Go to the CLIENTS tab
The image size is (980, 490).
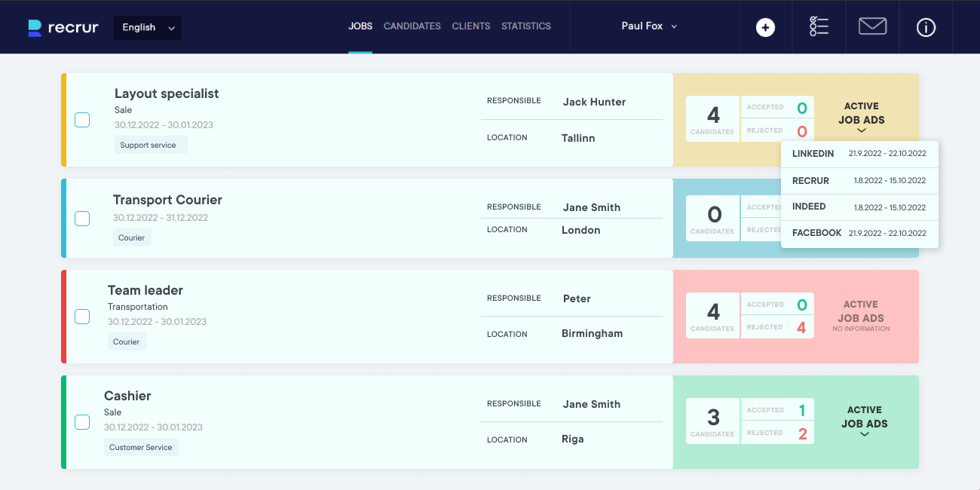470,26
